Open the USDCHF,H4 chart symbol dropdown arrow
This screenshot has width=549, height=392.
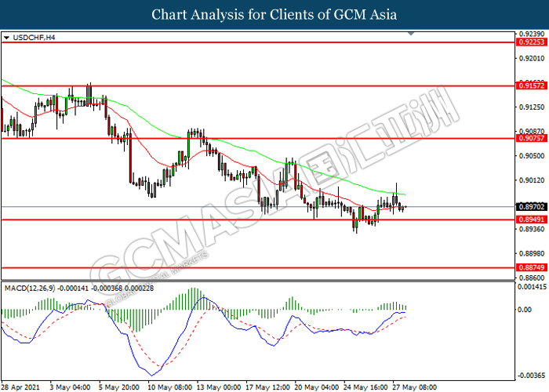6,38
